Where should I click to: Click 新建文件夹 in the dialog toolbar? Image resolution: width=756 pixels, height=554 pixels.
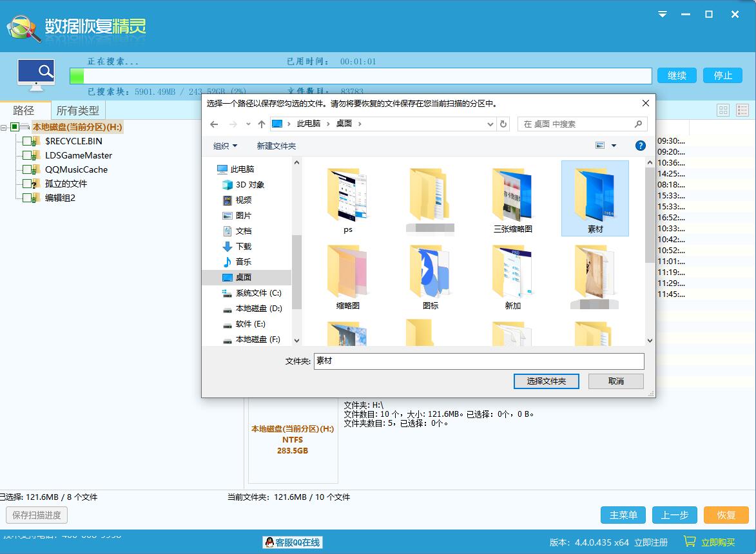[x=276, y=146]
